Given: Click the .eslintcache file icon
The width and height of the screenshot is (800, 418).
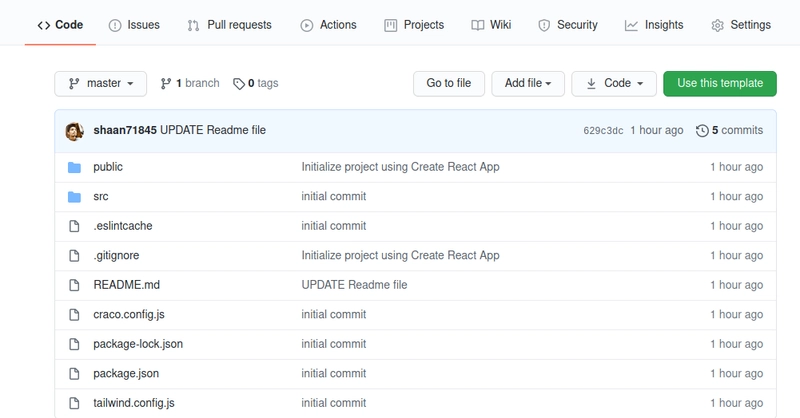Looking at the screenshot, I should click(74, 226).
